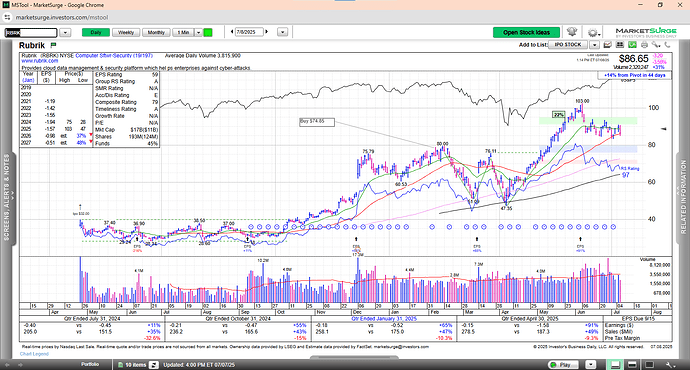The height and width of the screenshot is (370, 690).
Task: Open the Play options dropdown
Action: point(591,365)
